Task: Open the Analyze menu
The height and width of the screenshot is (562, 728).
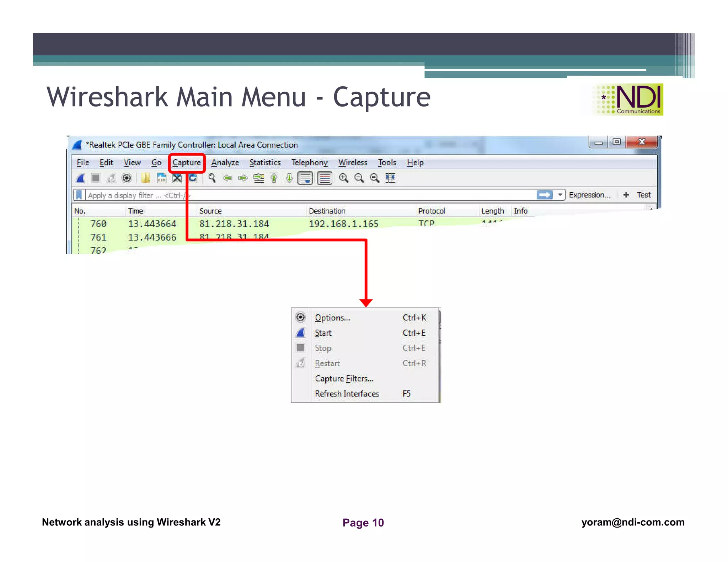Action: coord(225,163)
